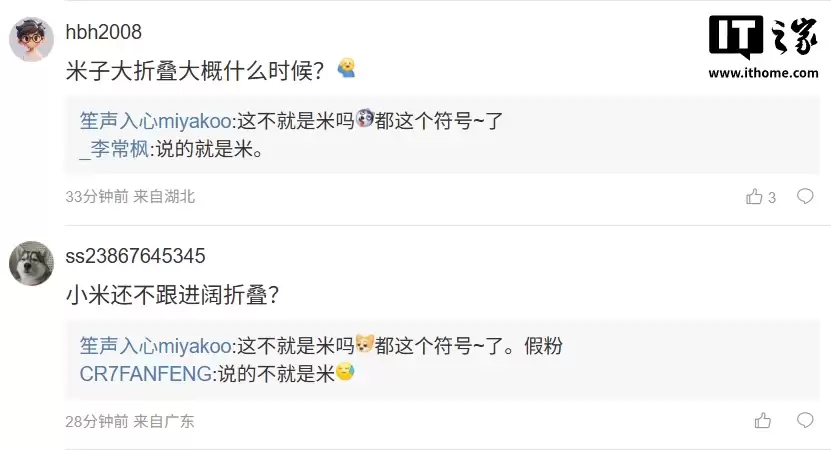
Task: Like hbh2008's comment with thumbs-up
Action: 755,197
